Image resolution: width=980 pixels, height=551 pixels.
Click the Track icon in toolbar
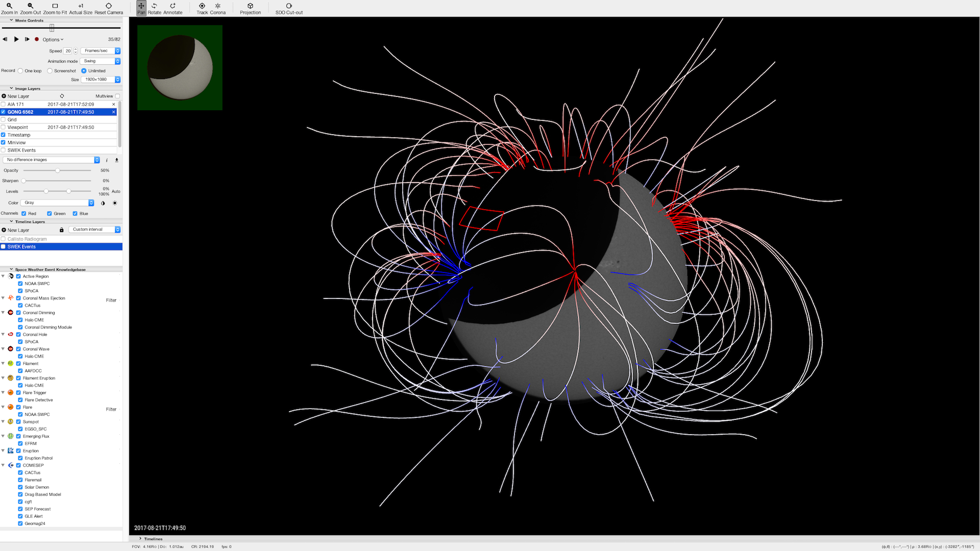pyautogui.click(x=202, y=6)
